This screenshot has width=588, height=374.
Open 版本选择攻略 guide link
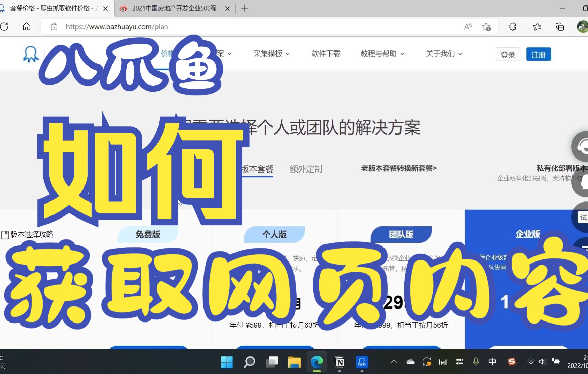28,235
